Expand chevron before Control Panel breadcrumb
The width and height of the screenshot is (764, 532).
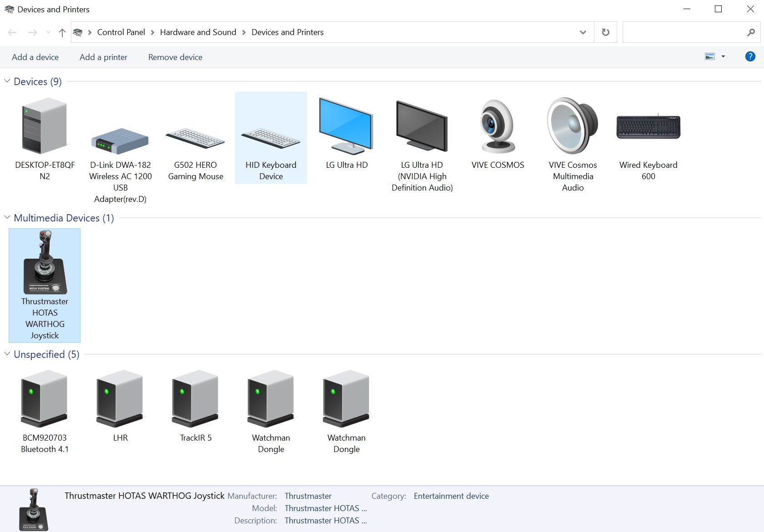click(x=90, y=32)
